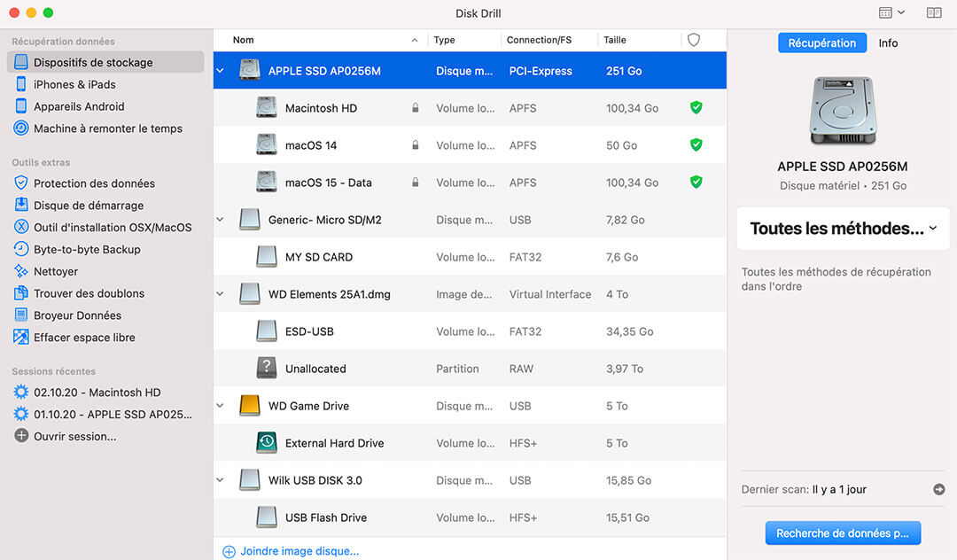Click the Trouver des doublons icon

point(20,292)
